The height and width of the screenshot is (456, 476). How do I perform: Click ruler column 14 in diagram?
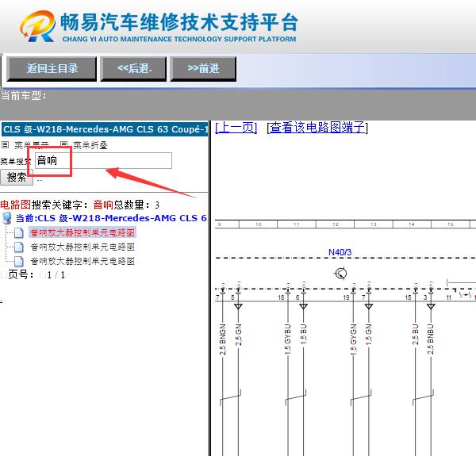pos(412,224)
